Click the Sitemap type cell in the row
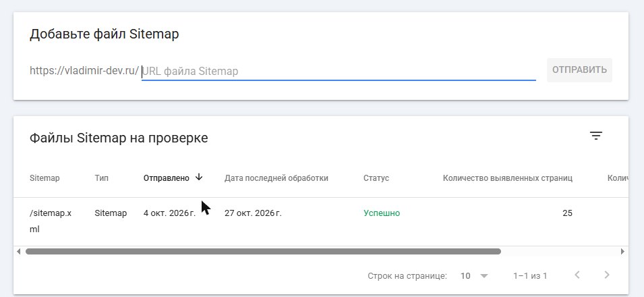Image resolution: width=644 pixels, height=297 pixels. pyautogui.click(x=111, y=213)
